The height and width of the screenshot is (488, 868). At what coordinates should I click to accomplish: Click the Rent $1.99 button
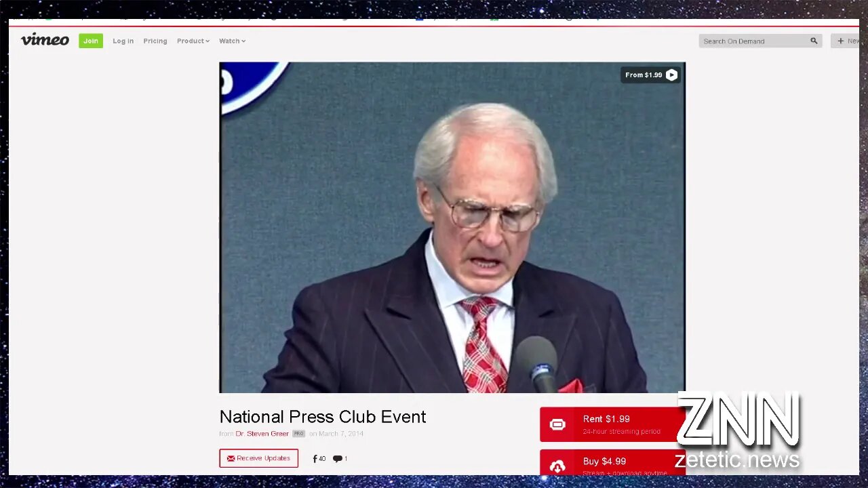click(x=612, y=424)
